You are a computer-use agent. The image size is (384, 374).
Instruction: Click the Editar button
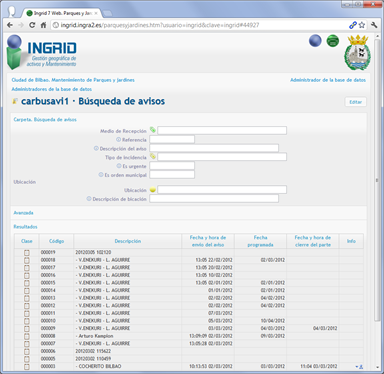click(355, 102)
